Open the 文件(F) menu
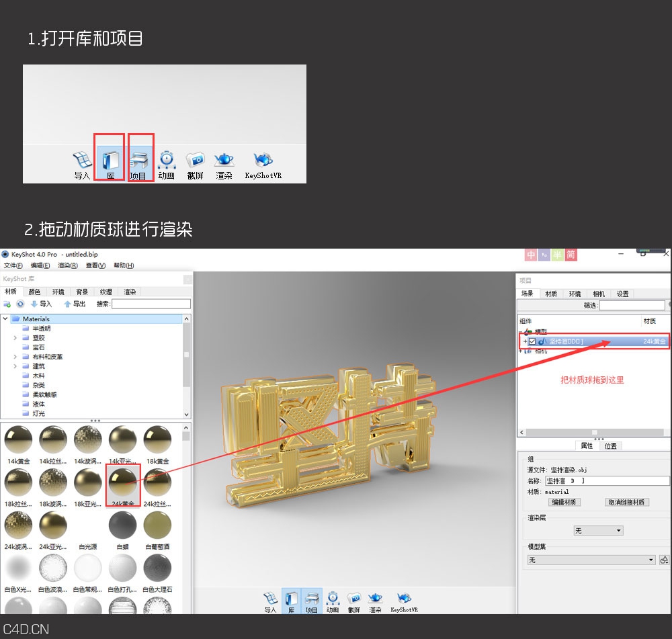The width and height of the screenshot is (672, 639). pos(13,265)
